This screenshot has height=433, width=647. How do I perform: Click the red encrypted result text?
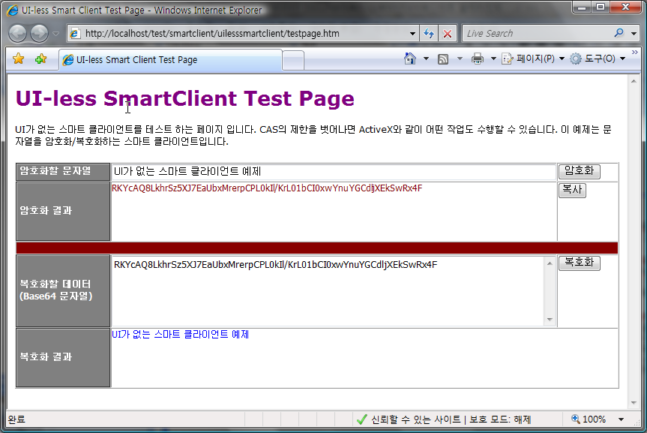(267, 188)
